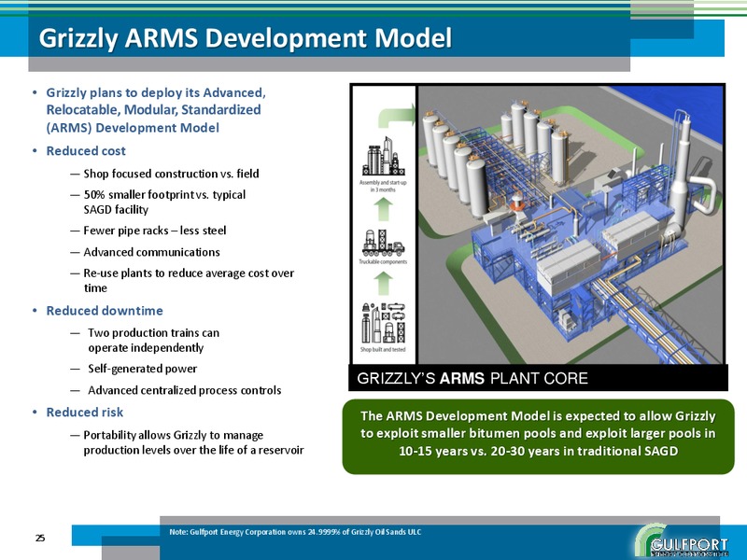Click the slide title 'Grizzly ARMS Development Model'
Viewport: 747px width, 560px height.
(245, 38)
